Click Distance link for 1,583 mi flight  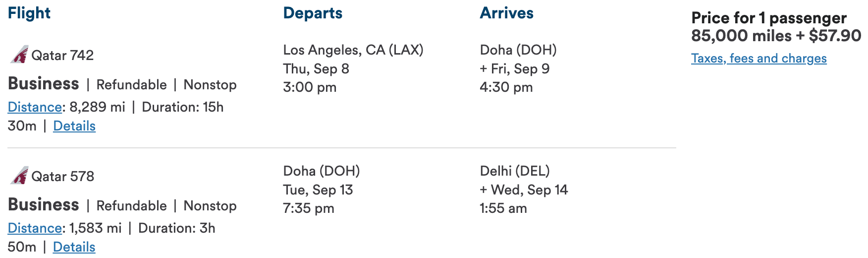(35, 228)
